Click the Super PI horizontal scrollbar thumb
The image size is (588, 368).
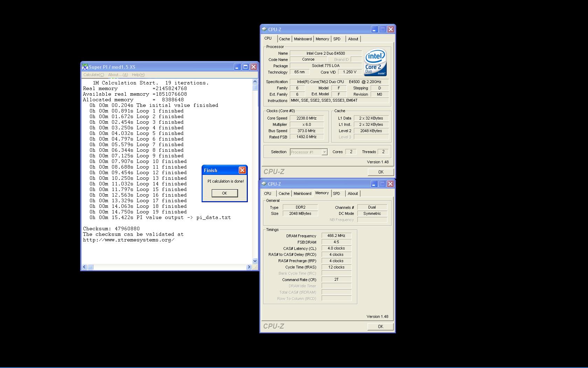[90, 267]
